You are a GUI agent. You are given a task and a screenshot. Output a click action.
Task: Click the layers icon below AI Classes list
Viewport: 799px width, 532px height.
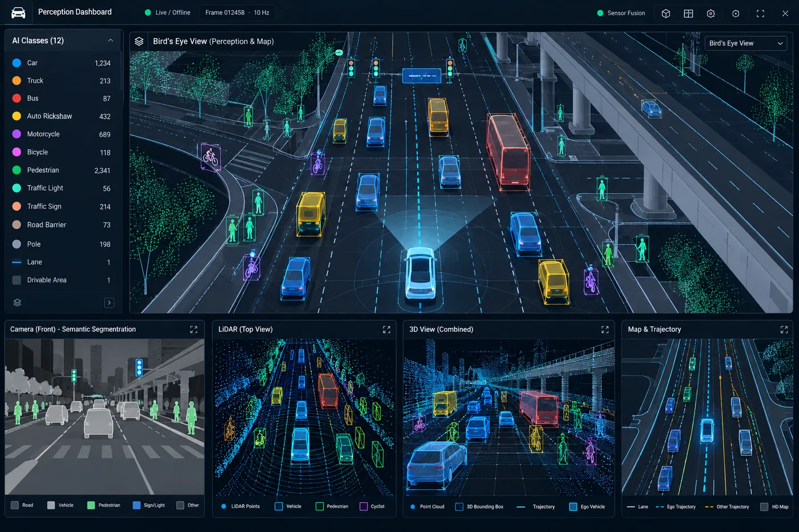[17, 302]
